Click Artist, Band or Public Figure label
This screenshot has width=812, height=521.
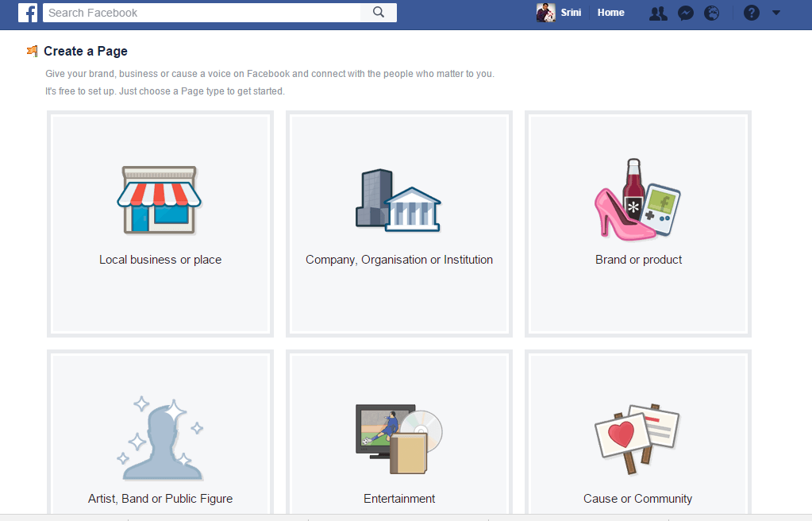click(160, 499)
